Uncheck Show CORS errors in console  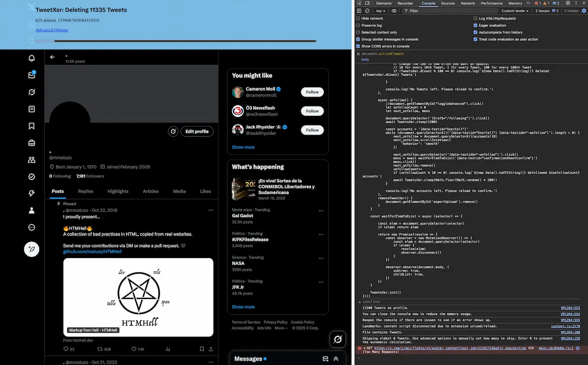(358, 46)
